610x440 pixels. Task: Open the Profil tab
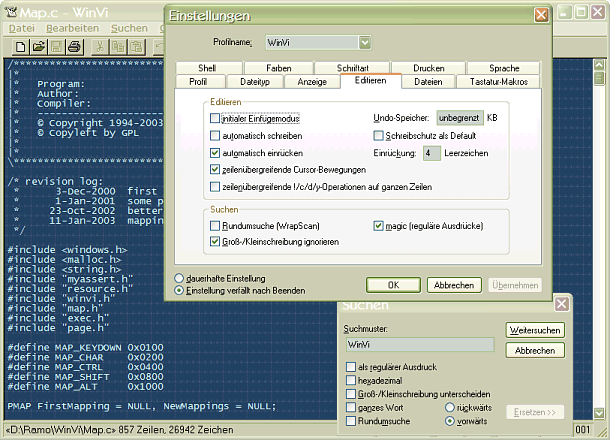coord(200,82)
